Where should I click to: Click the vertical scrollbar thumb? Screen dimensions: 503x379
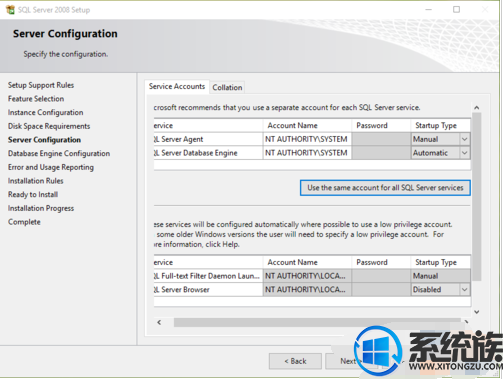(477, 197)
